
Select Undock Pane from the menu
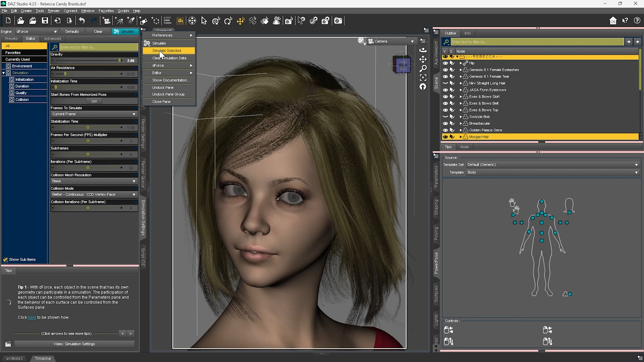pos(169,87)
